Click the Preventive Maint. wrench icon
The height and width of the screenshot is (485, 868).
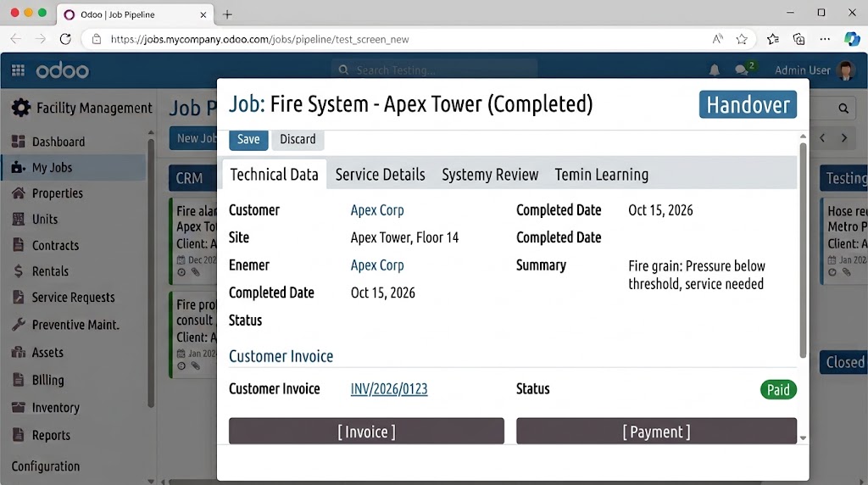tap(19, 325)
